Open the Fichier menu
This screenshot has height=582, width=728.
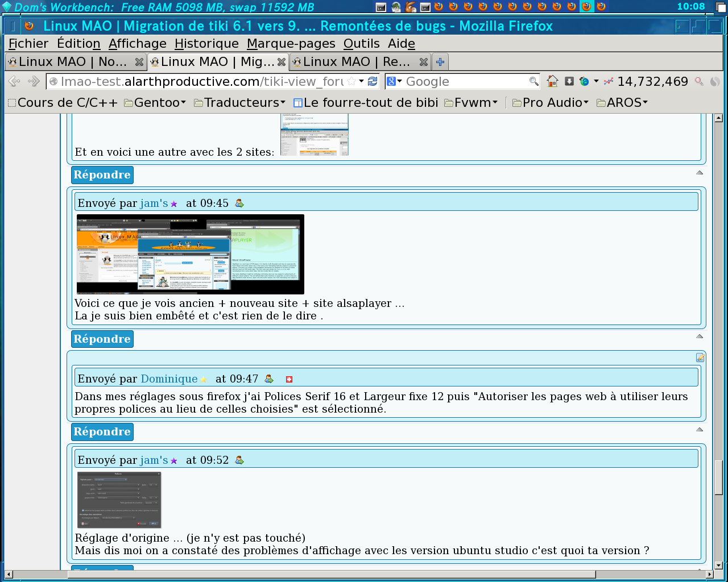tap(28, 44)
